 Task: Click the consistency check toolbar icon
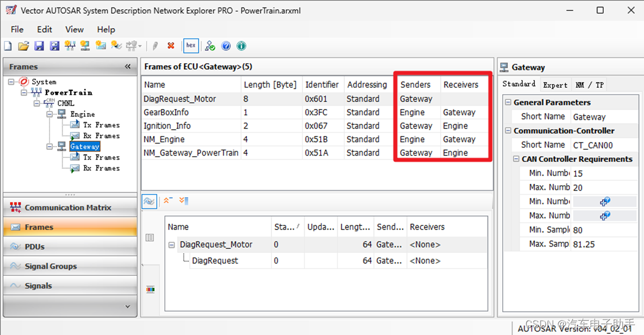click(x=210, y=46)
